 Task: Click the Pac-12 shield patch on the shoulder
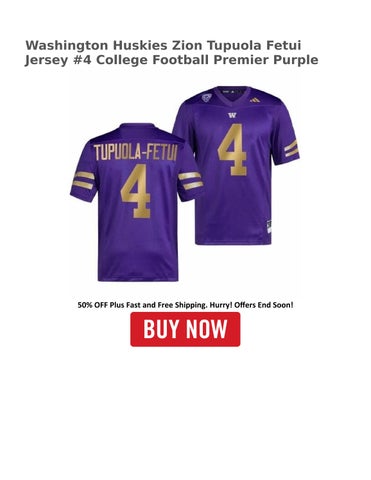pyautogui.click(x=207, y=98)
